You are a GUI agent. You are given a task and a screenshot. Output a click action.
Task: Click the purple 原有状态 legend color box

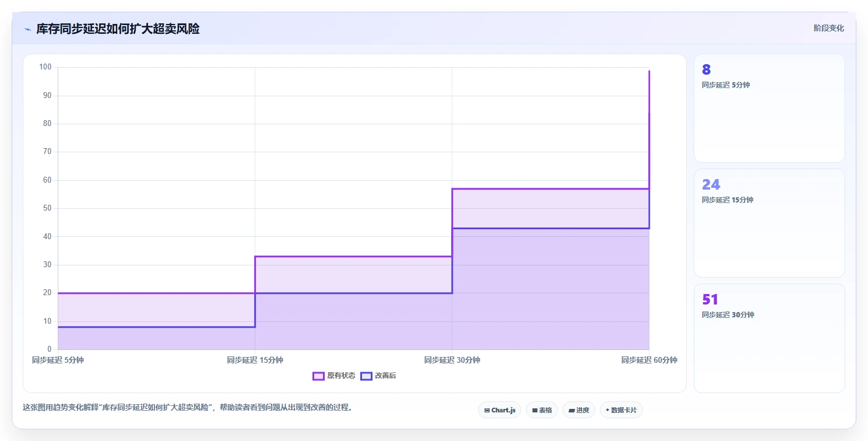tap(318, 376)
